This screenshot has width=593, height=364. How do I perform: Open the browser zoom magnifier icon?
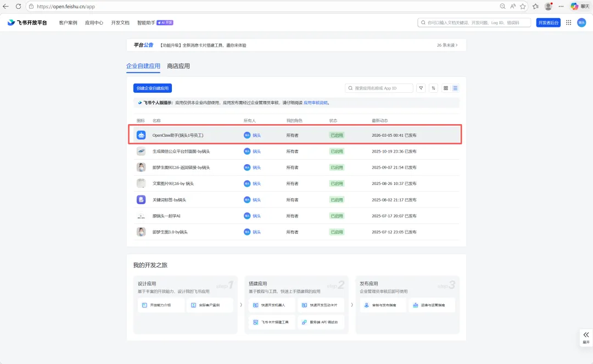(x=502, y=7)
